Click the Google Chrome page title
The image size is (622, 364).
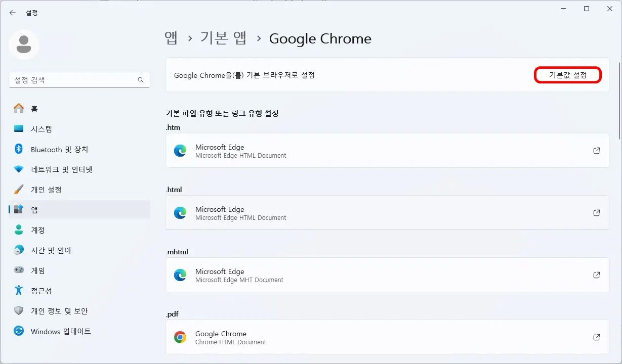tap(320, 38)
